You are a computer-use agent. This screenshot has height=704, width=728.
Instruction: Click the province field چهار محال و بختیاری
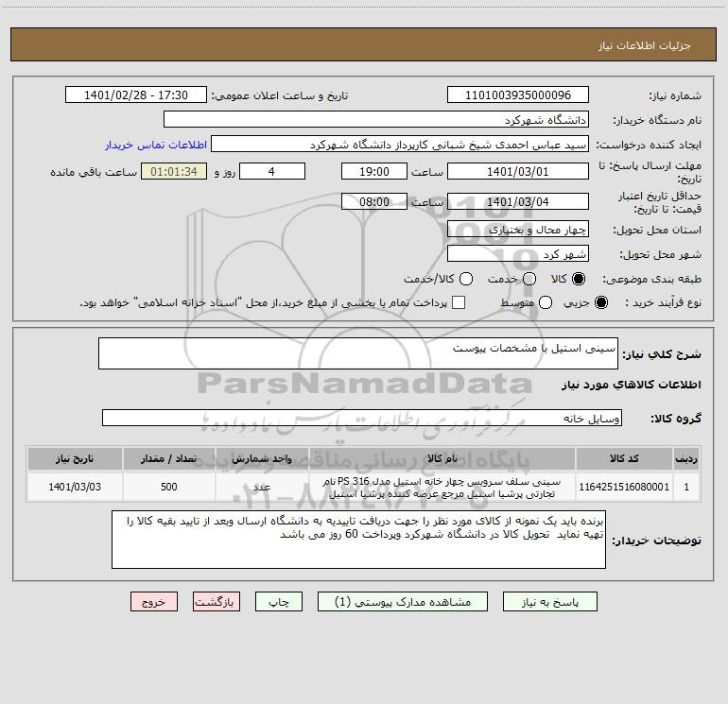coord(518,229)
